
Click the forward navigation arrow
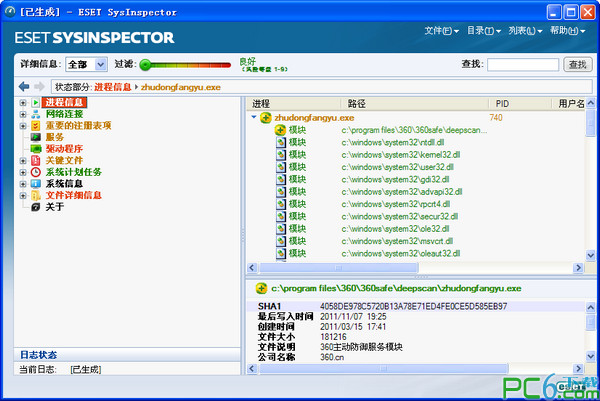click(39, 86)
